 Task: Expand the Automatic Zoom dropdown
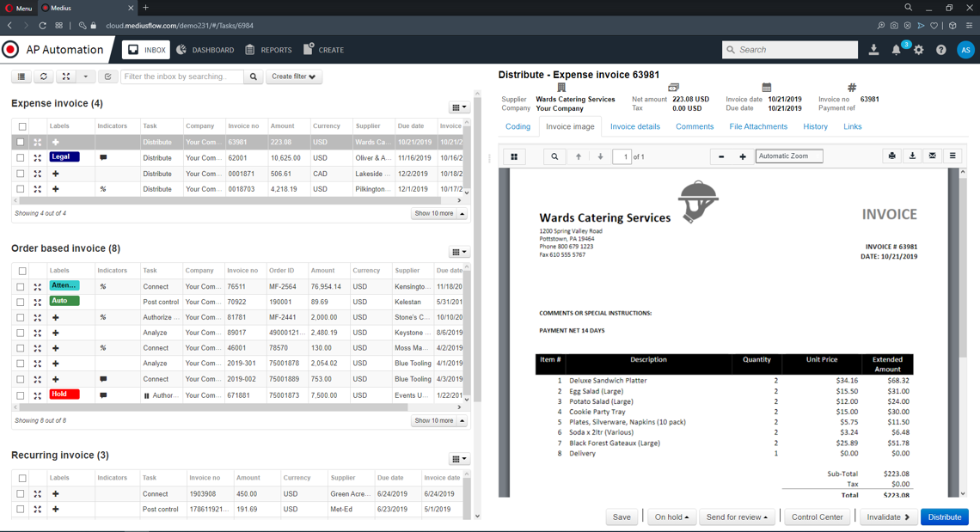788,156
